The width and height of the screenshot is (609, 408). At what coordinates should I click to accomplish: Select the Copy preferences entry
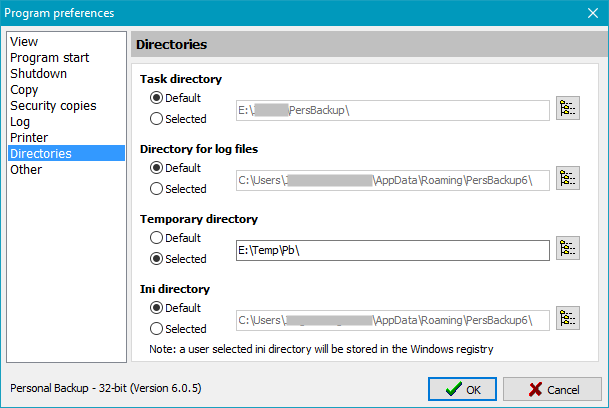[x=24, y=90]
